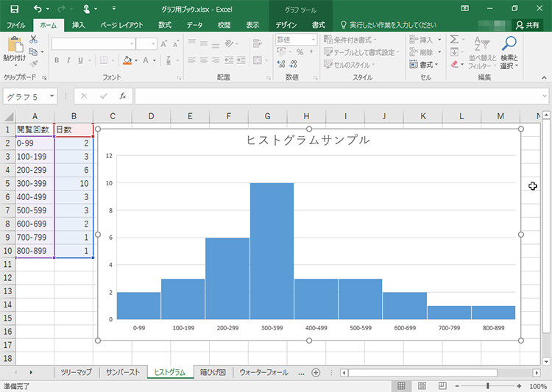The width and height of the screenshot is (552, 392).
Task: Click the zoom slider in status bar
Action: click(488, 385)
